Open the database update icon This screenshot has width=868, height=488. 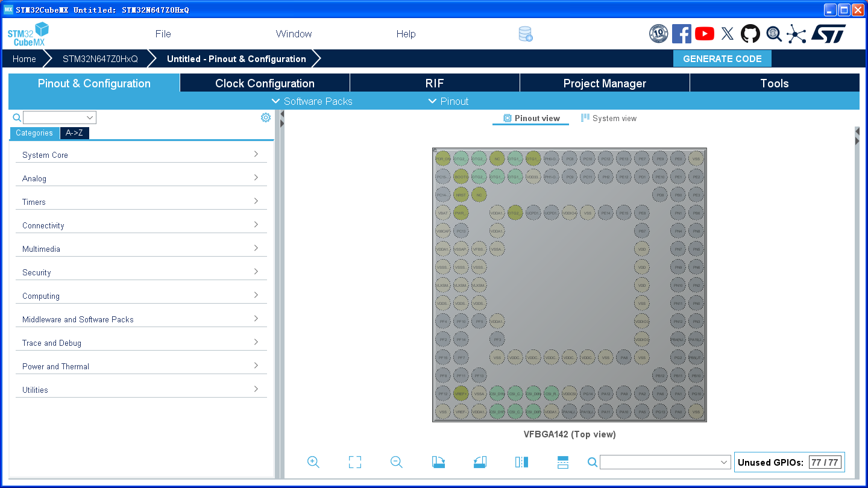click(526, 34)
